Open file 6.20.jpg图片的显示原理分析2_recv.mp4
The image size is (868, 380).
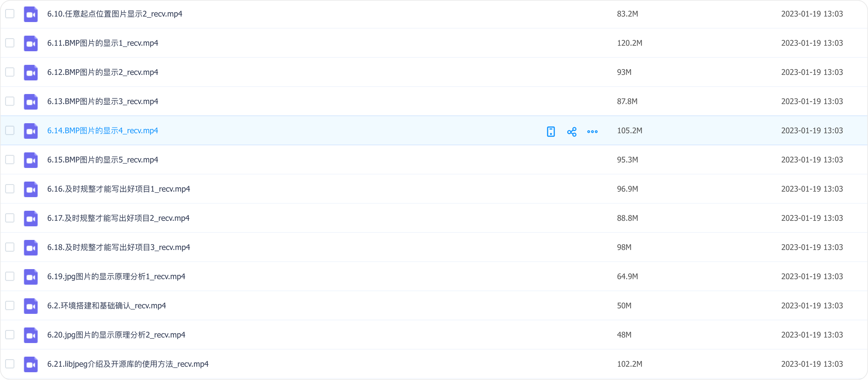coord(116,335)
